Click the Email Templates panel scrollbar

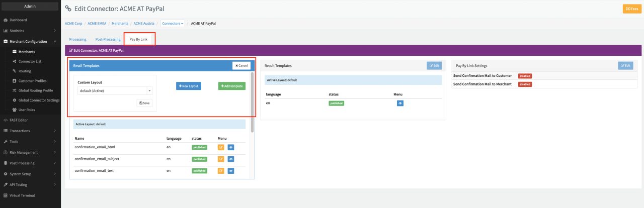pos(252,100)
